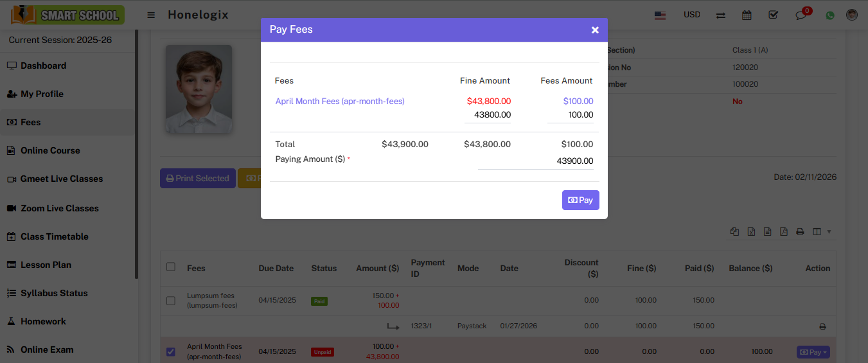Viewport: 868px width, 363px height.
Task: Print the fees table icon
Action: click(x=800, y=232)
